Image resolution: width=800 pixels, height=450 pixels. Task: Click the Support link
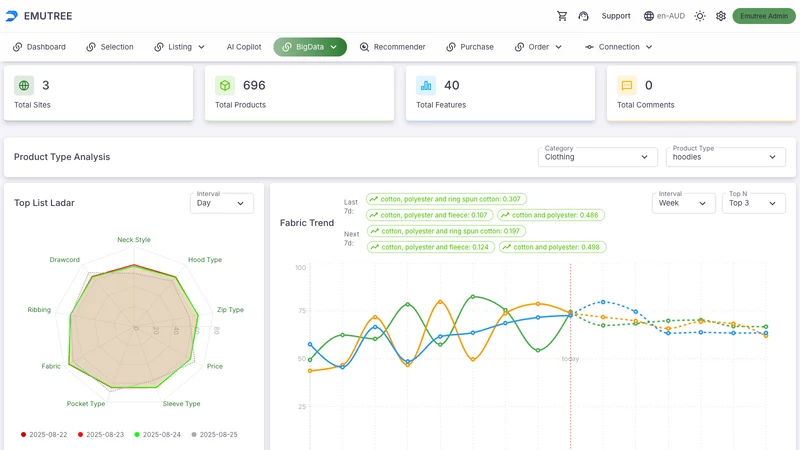tap(616, 16)
